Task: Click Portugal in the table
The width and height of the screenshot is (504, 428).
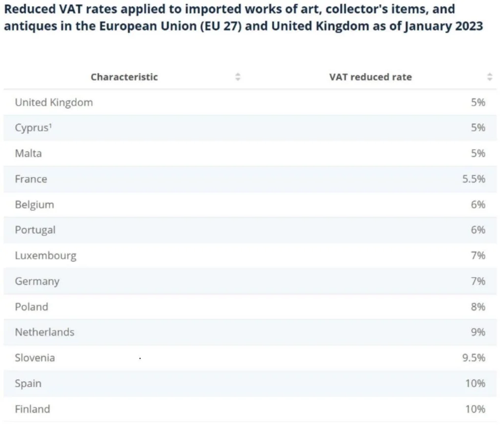Action: pos(35,230)
